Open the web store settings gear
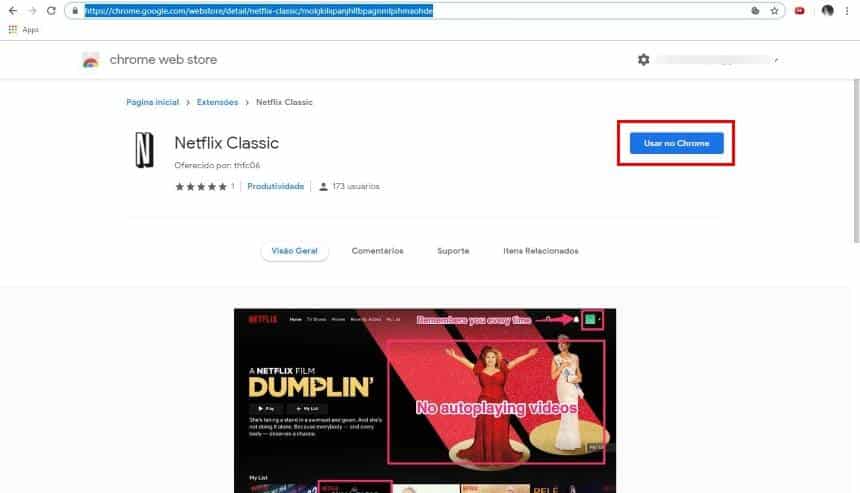860x493 pixels. click(643, 59)
